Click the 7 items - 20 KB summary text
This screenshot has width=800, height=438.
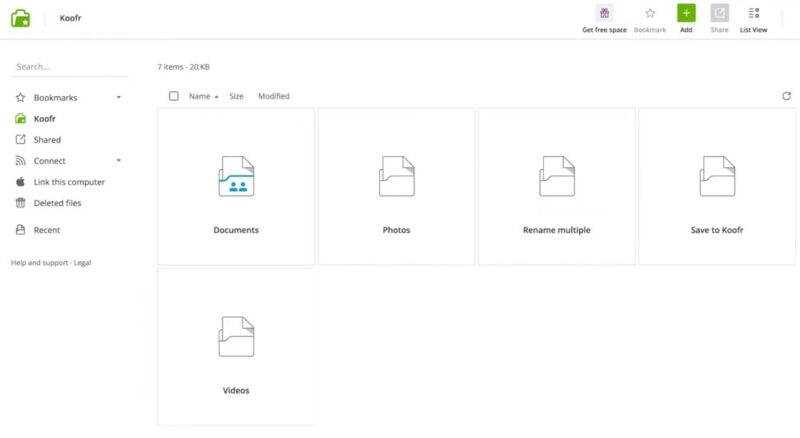183,67
